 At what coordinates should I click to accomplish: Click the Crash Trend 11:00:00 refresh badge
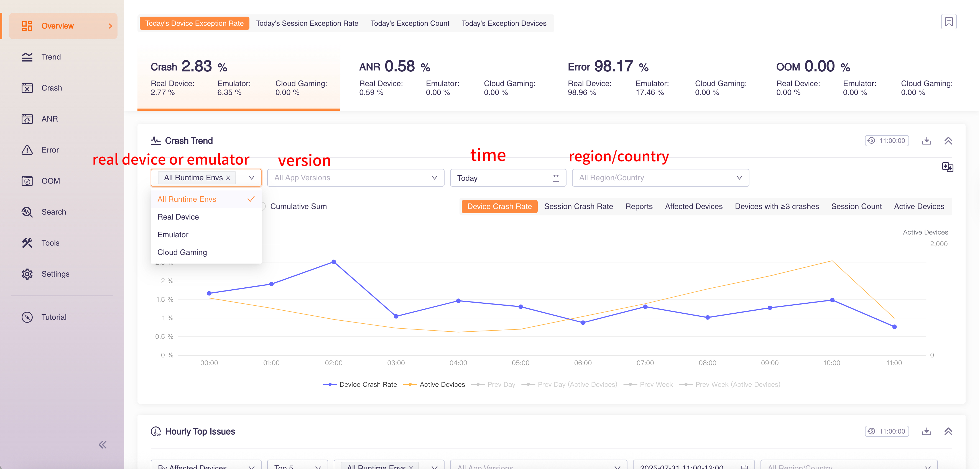coord(887,141)
